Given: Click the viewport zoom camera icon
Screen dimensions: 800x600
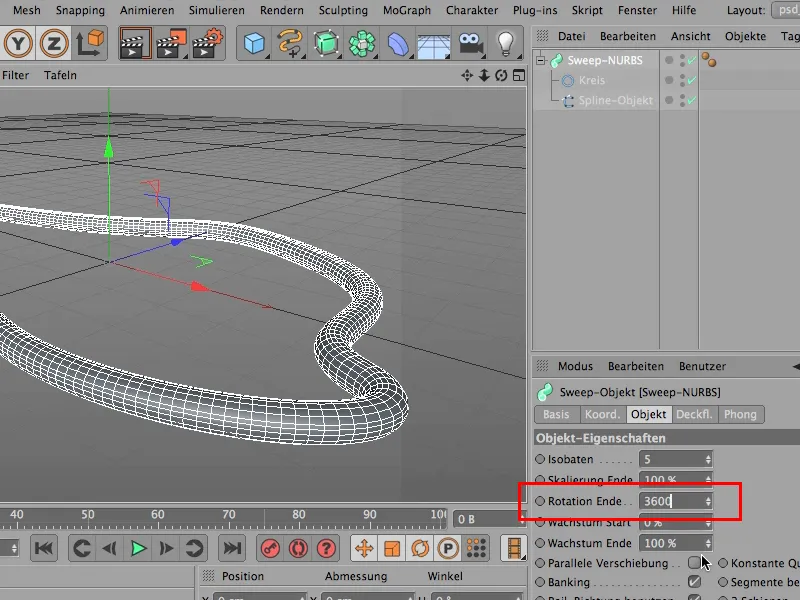Looking at the screenshot, I should pos(484,76).
